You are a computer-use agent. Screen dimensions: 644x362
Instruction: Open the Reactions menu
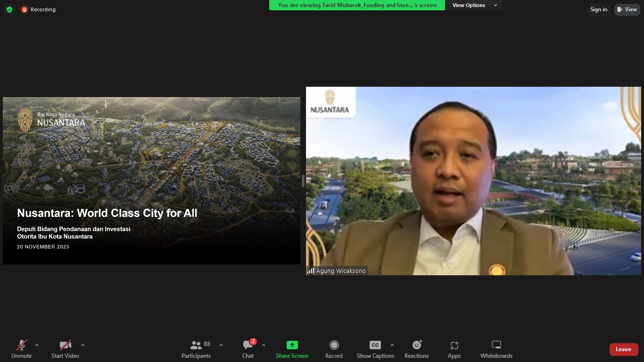point(416,349)
